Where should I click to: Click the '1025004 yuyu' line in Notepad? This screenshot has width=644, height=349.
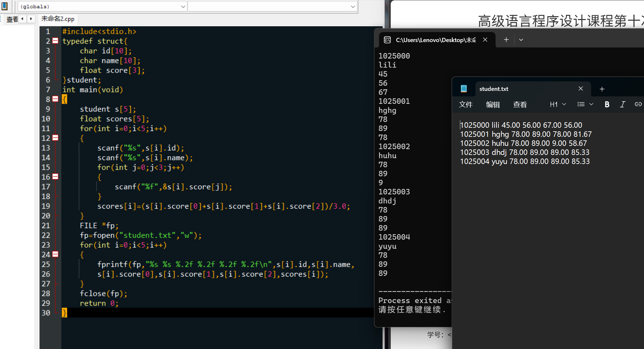525,161
